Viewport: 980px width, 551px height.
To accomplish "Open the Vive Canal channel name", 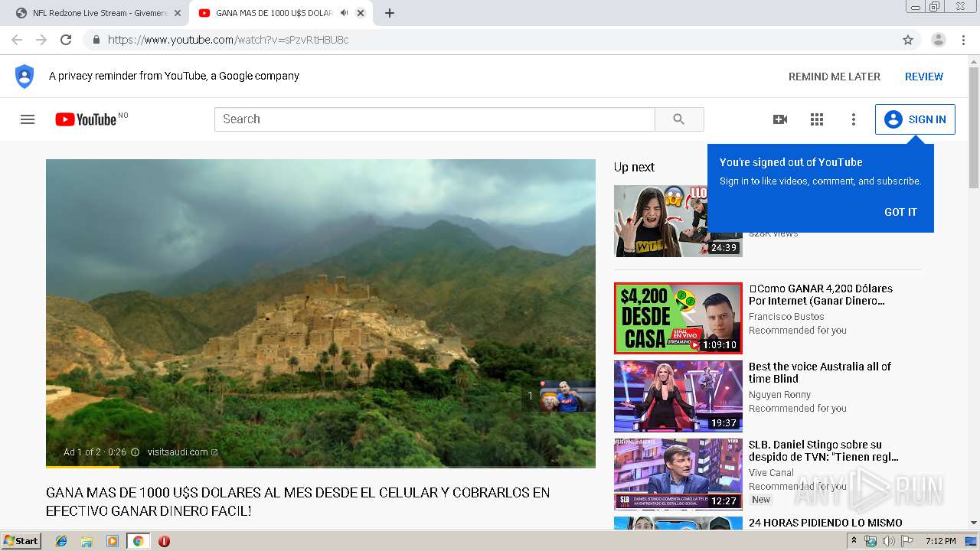I will pyautogui.click(x=771, y=473).
